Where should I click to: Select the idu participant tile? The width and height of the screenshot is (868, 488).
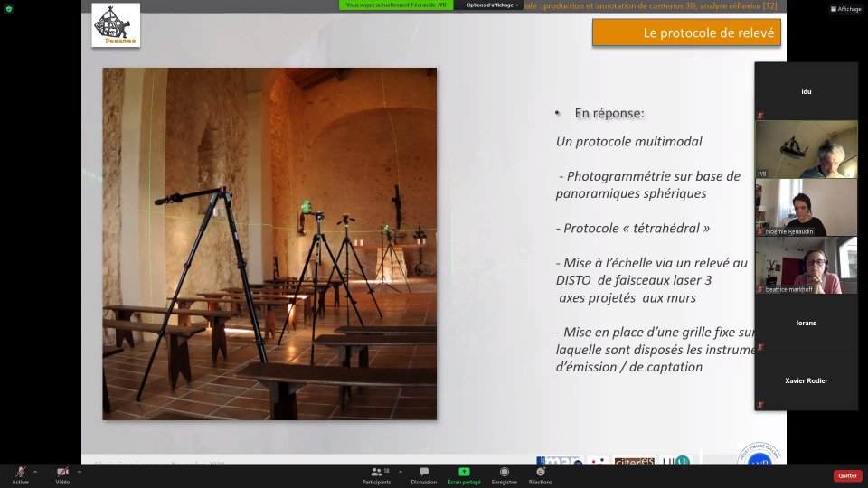(x=806, y=90)
